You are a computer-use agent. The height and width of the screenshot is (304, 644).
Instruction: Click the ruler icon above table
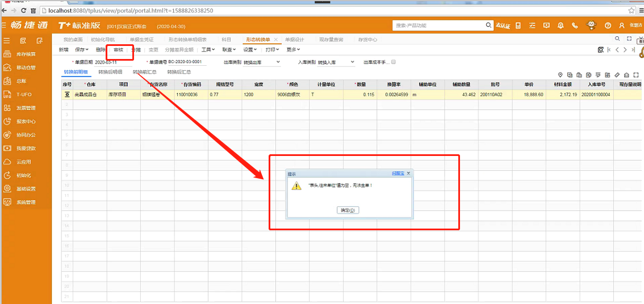pyautogui.click(x=617, y=75)
